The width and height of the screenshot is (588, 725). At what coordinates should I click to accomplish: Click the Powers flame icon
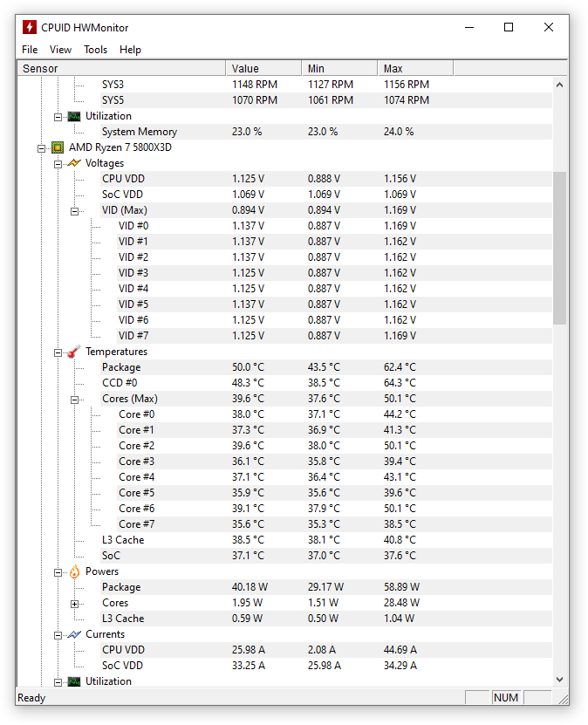74,572
